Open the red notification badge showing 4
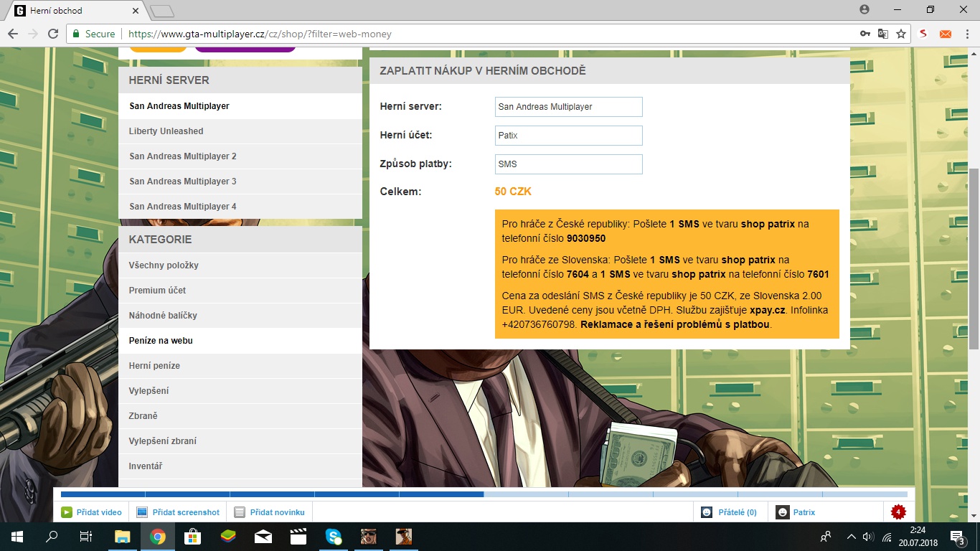This screenshot has height=551, width=980. click(x=897, y=512)
